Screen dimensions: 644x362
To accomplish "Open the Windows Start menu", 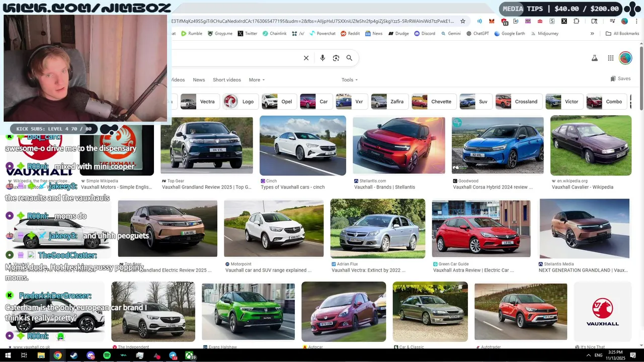I will click(x=8, y=355).
